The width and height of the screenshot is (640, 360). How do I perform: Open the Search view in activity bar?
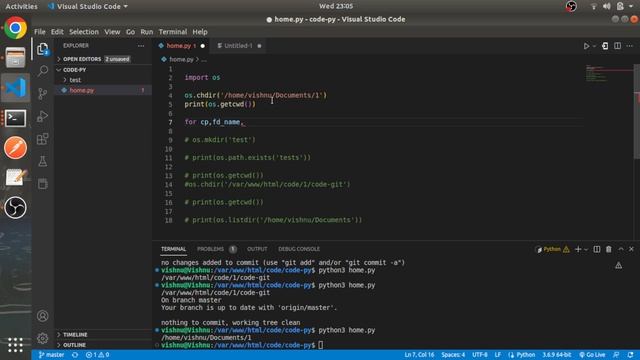point(42,71)
